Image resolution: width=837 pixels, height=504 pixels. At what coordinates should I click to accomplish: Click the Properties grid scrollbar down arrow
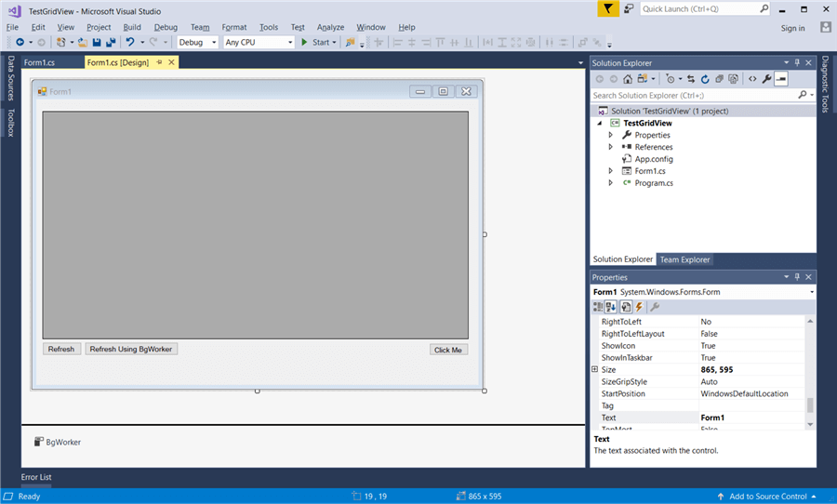(810, 424)
